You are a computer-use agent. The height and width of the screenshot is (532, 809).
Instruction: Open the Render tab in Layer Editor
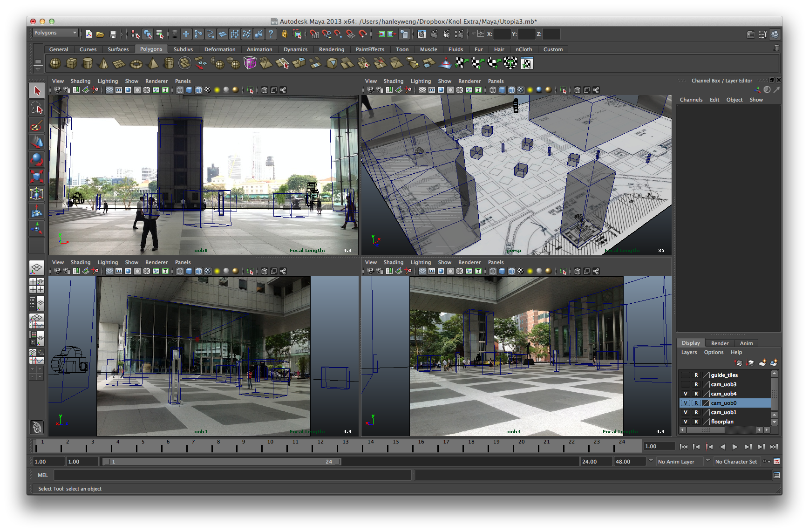[x=720, y=343]
